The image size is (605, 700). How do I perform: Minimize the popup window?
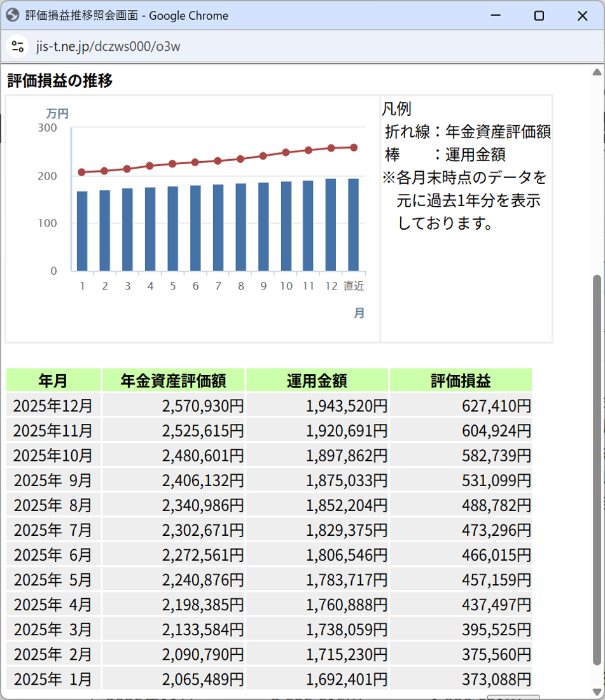click(495, 16)
